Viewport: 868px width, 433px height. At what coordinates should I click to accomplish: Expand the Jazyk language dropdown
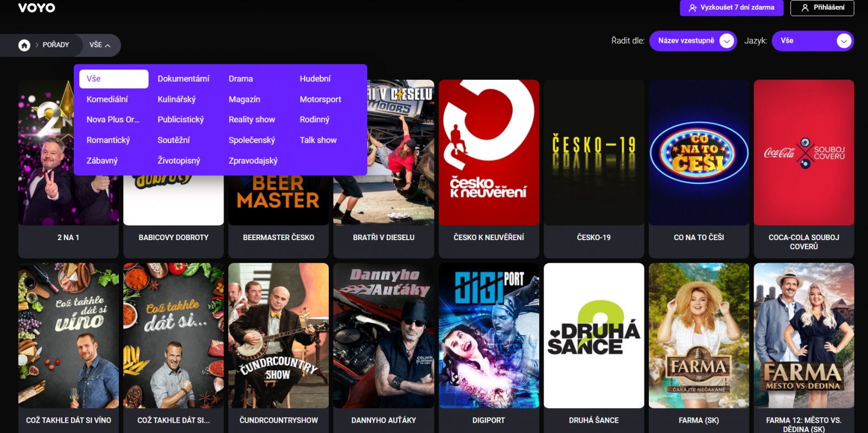click(x=812, y=41)
